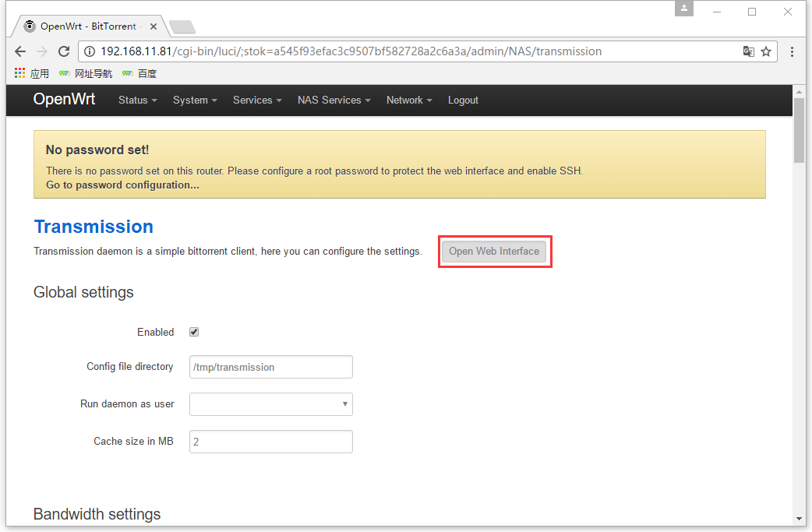Image resolution: width=812 pixels, height=532 pixels.
Task: Expand the Network menu
Action: pos(409,100)
